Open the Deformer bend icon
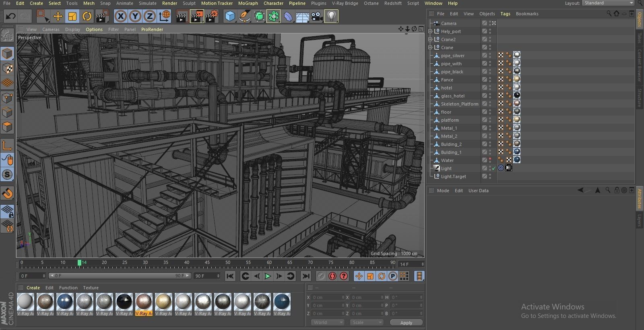Image resolution: width=644 pixels, height=330 pixels. pos(288,17)
